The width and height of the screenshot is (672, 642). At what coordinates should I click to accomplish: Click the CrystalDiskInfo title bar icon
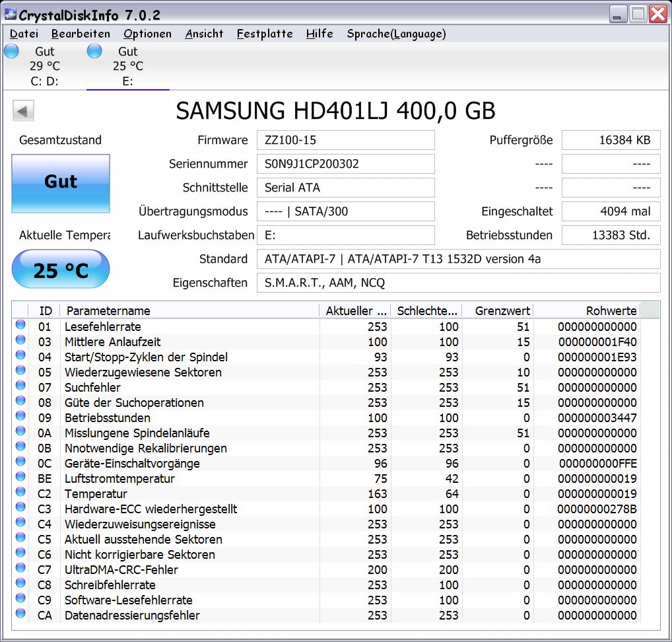pyautogui.click(x=11, y=15)
